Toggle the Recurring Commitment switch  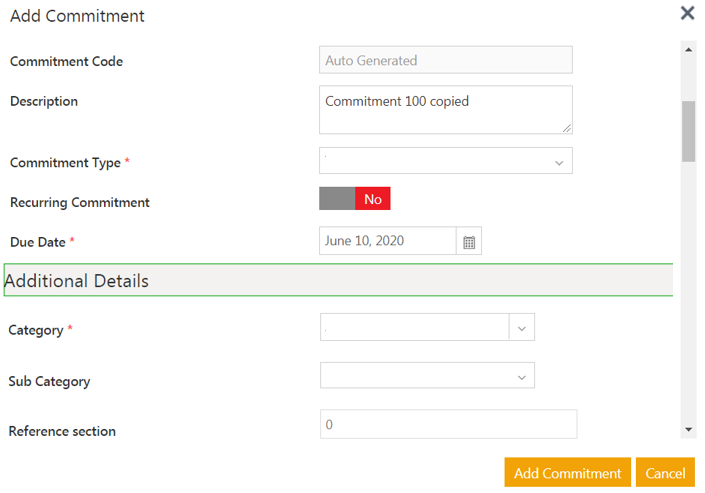(x=355, y=198)
